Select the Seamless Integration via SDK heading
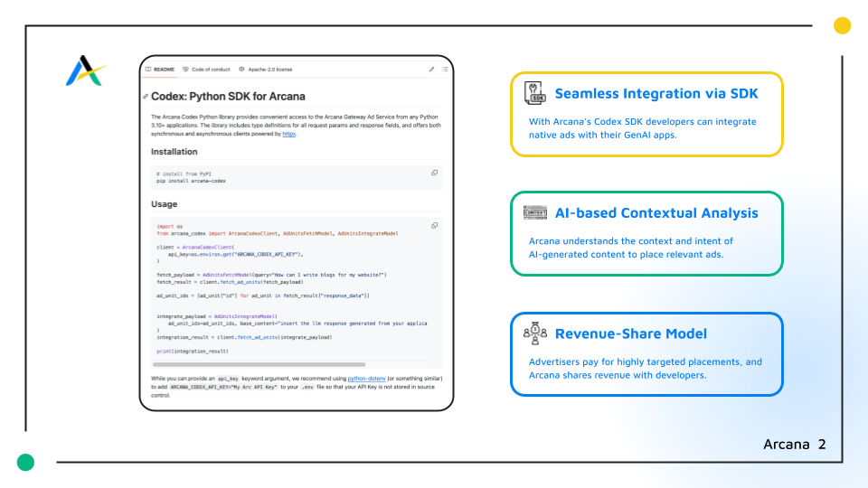The width and height of the screenshot is (868, 488). tap(656, 93)
